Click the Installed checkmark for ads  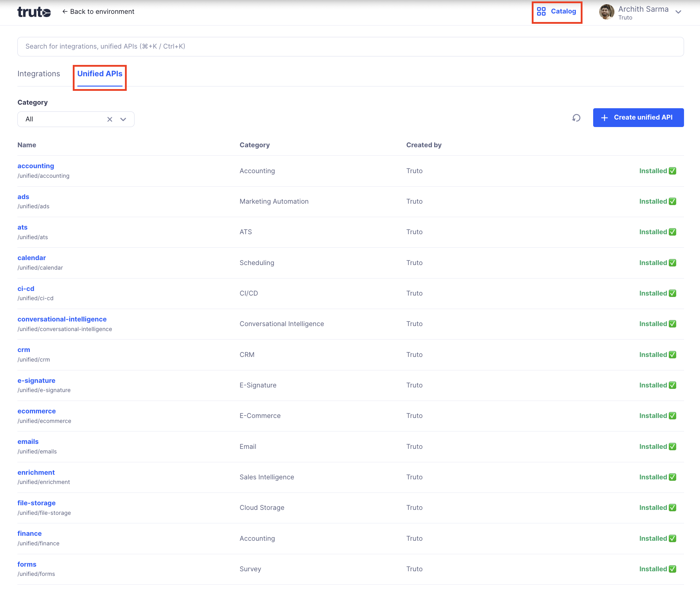click(x=672, y=202)
